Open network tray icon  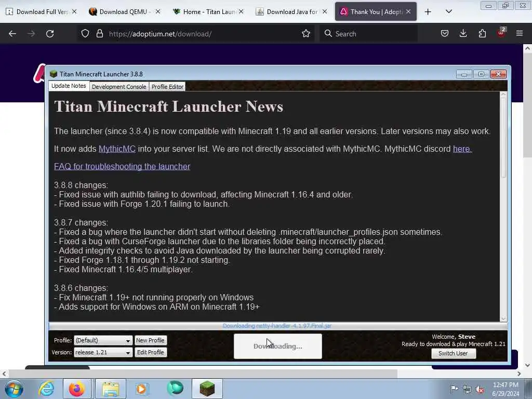tap(467, 389)
